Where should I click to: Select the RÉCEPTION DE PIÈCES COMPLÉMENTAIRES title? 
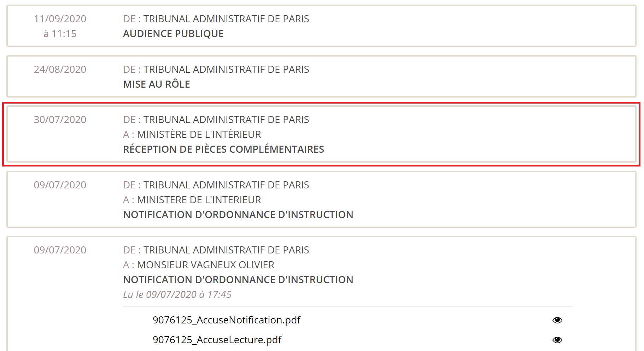coord(223,150)
